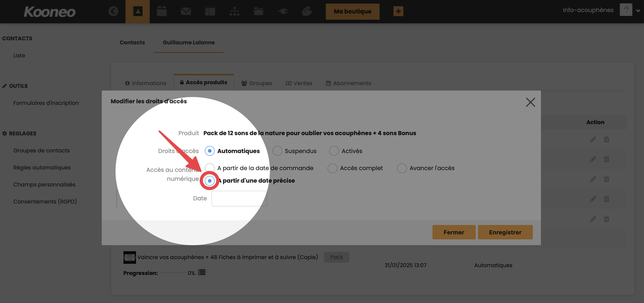Select the Avancer l'accès radio button
This screenshot has width=644, height=303.
(402, 168)
